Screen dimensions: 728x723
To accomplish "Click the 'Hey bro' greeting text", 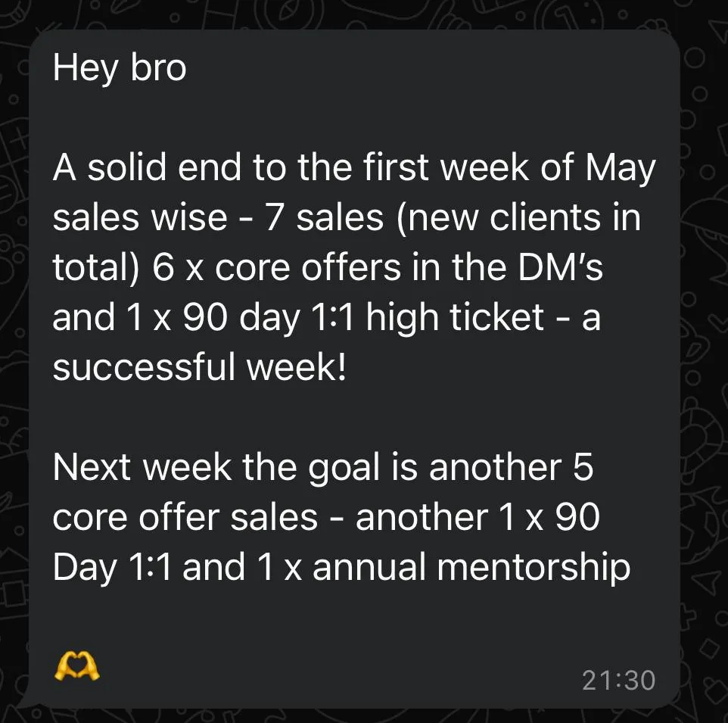I will (120, 68).
